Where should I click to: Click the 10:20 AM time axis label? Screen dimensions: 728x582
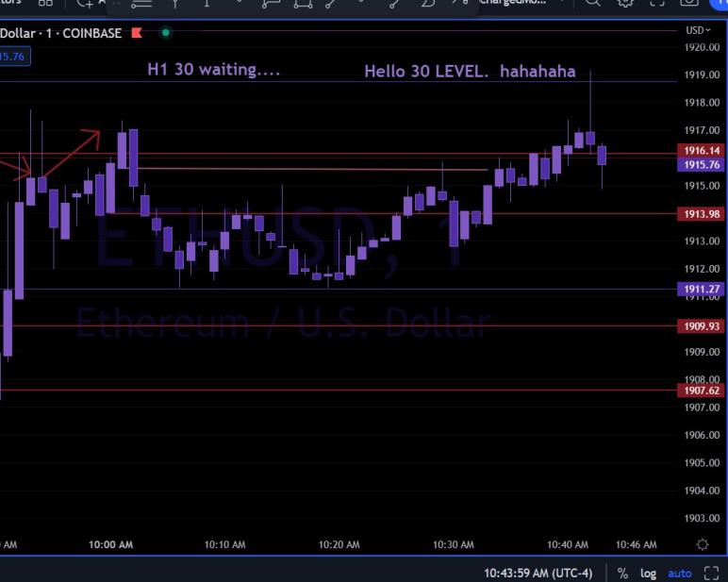(339, 544)
